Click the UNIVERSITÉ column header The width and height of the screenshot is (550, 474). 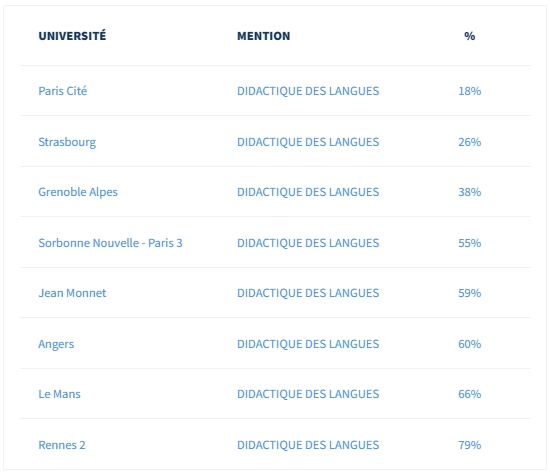click(72, 35)
